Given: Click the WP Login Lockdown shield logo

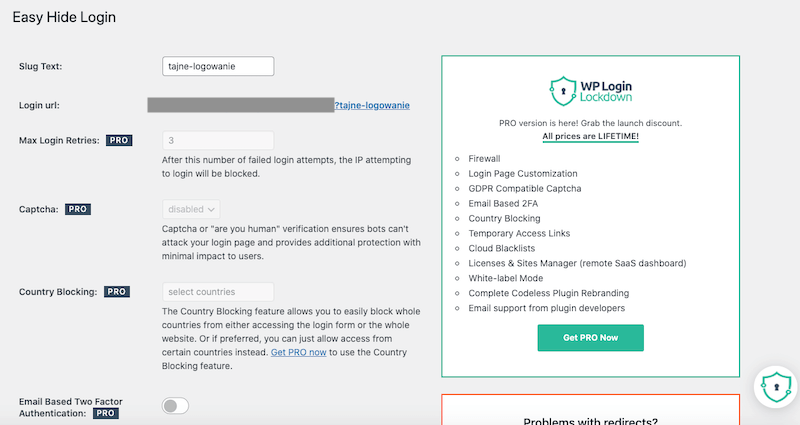Looking at the screenshot, I should [564, 92].
